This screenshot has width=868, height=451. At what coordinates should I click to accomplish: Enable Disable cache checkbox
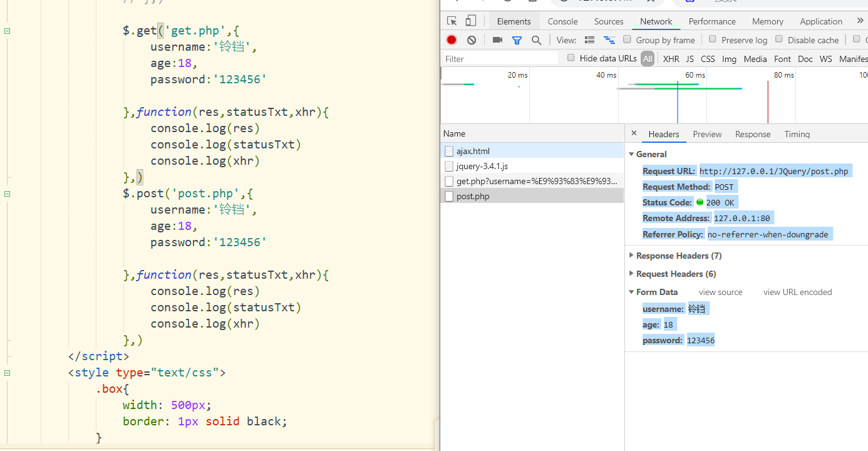click(x=779, y=39)
